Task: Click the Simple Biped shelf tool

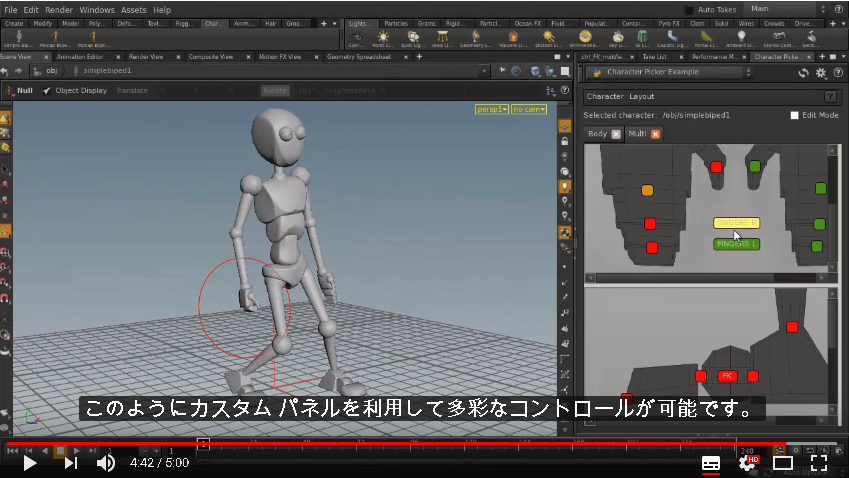Action: [x=18, y=39]
